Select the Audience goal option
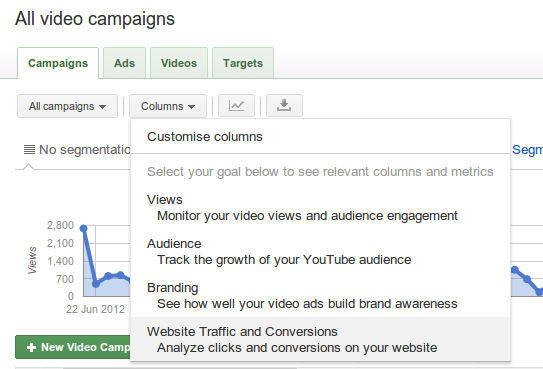This screenshot has width=543, height=369. 320,252
